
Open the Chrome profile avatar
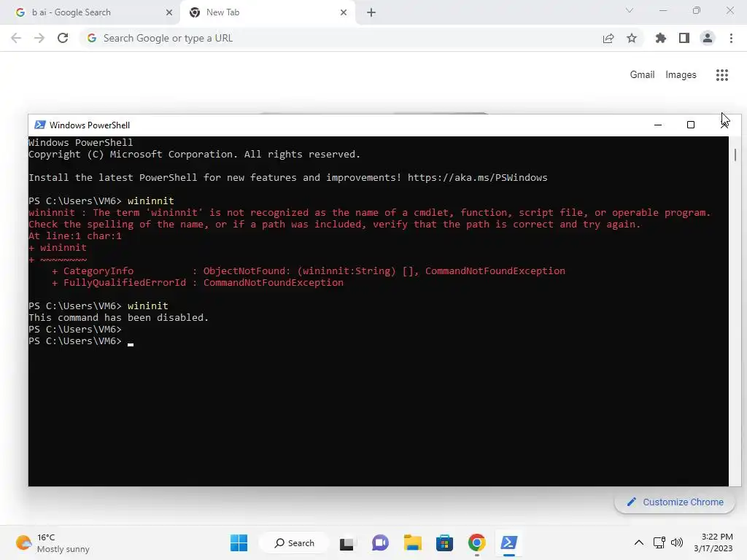pos(708,38)
